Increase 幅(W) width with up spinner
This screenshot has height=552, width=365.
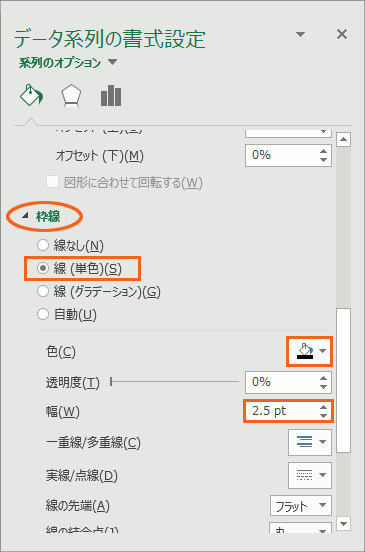point(323,407)
